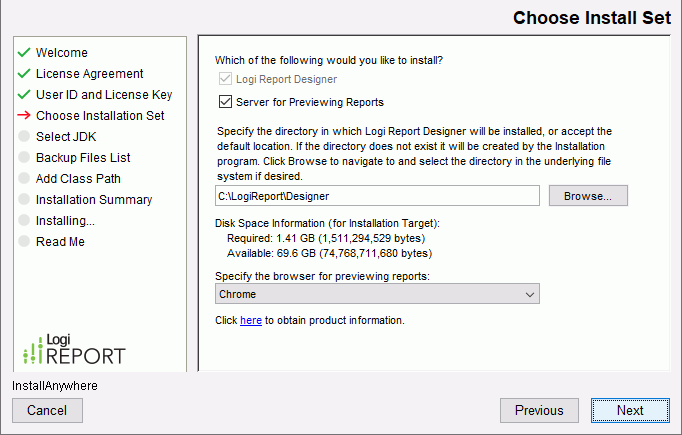Select the User ID and License Key label

pyautogui.click(x=104, y=95)
